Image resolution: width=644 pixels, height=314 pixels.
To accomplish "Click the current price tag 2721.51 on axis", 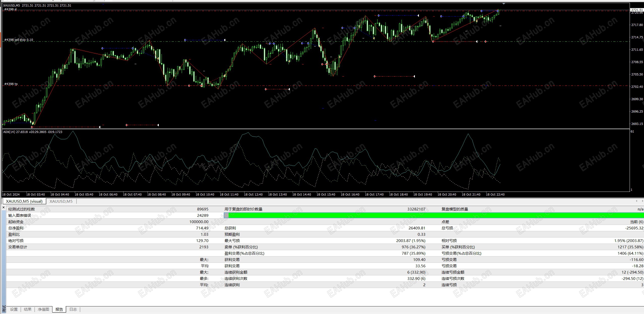I will pyautogui.click(x=636, y=10).
